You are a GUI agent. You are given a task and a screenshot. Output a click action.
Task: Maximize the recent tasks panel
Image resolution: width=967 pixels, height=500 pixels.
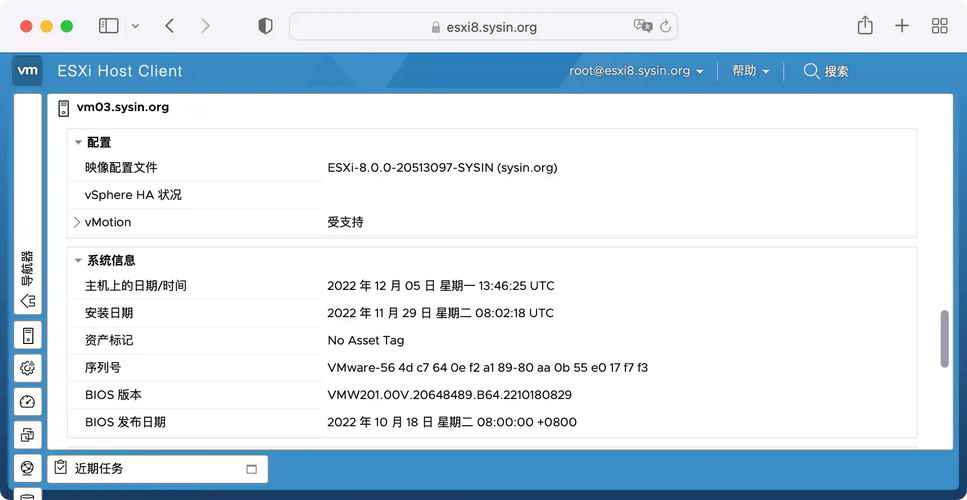coord(251,469)
